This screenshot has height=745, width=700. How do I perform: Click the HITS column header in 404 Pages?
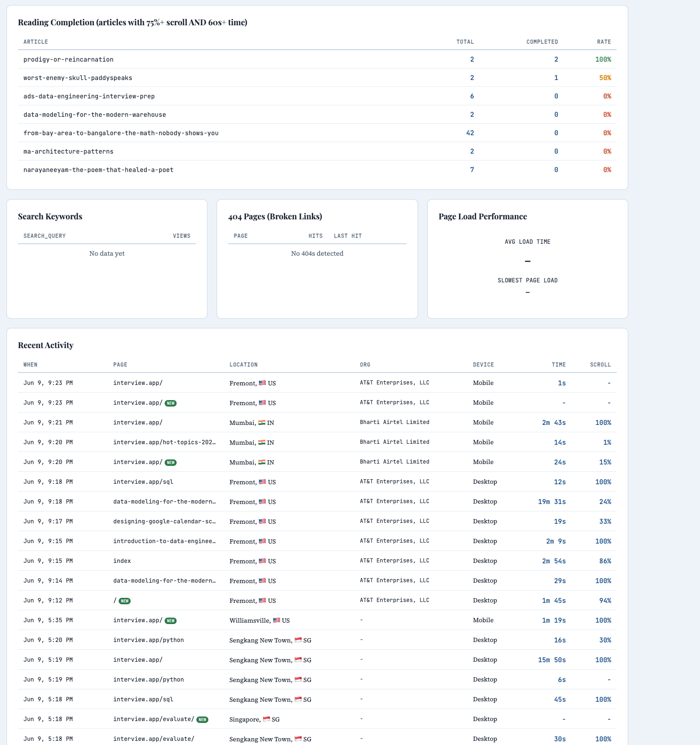point(316,236)
